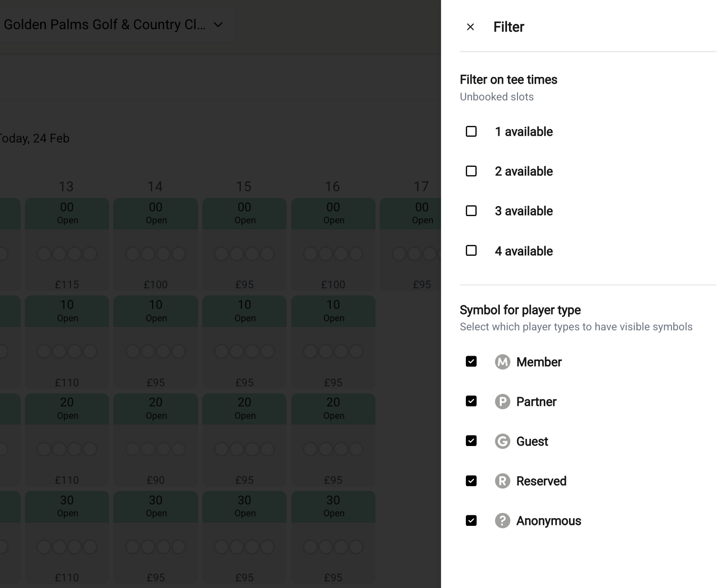Close the Filter panel with X icon

[470, 27]
